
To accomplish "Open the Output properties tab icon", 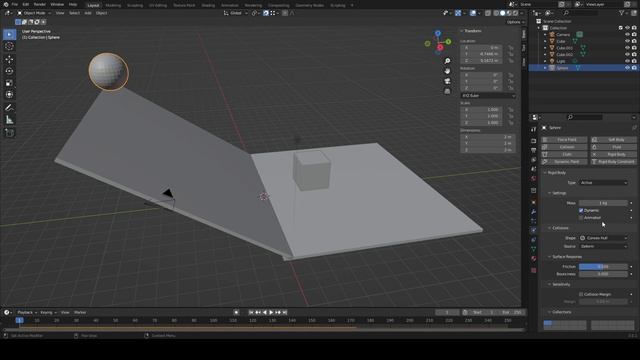I will click(533, 150).
